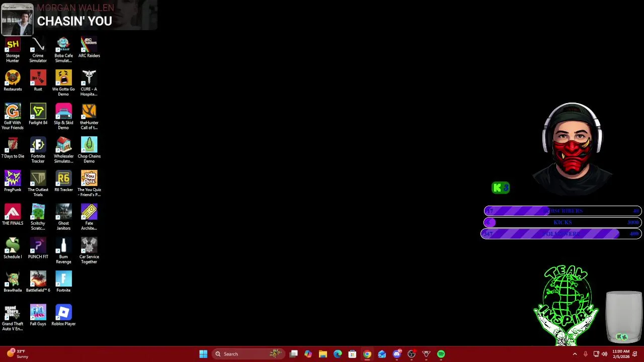The width and height of the screenshot is (644, 362).
Task: Select Golf With Your Friends icon
Action: point(13,117)
